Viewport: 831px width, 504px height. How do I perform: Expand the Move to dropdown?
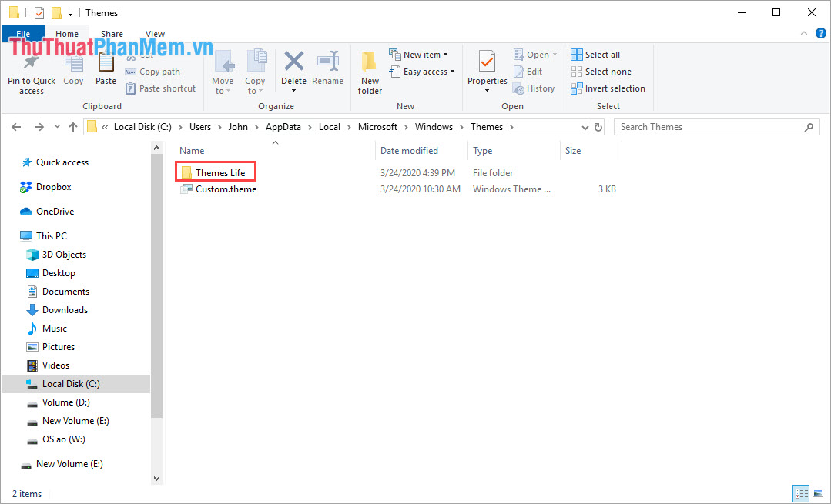click(223, 71)
